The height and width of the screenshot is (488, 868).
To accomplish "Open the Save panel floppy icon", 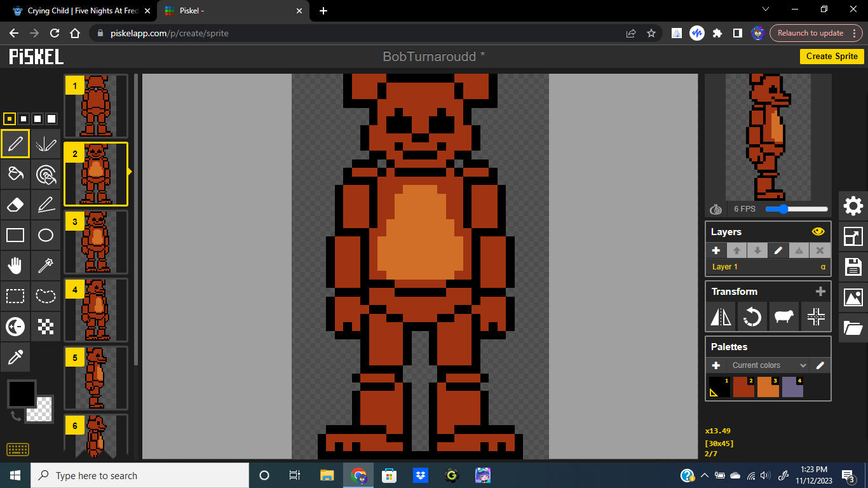I will (853, 267).
